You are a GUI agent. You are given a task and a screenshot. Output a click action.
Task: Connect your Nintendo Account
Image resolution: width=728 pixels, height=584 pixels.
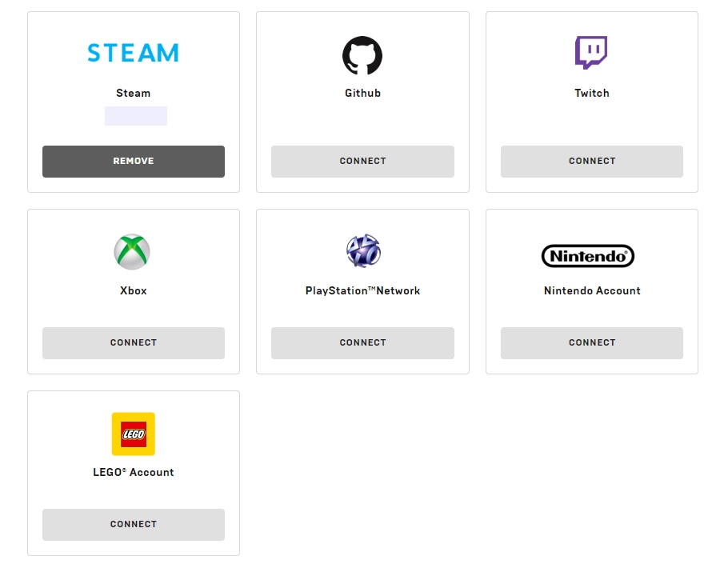(592, 342)
